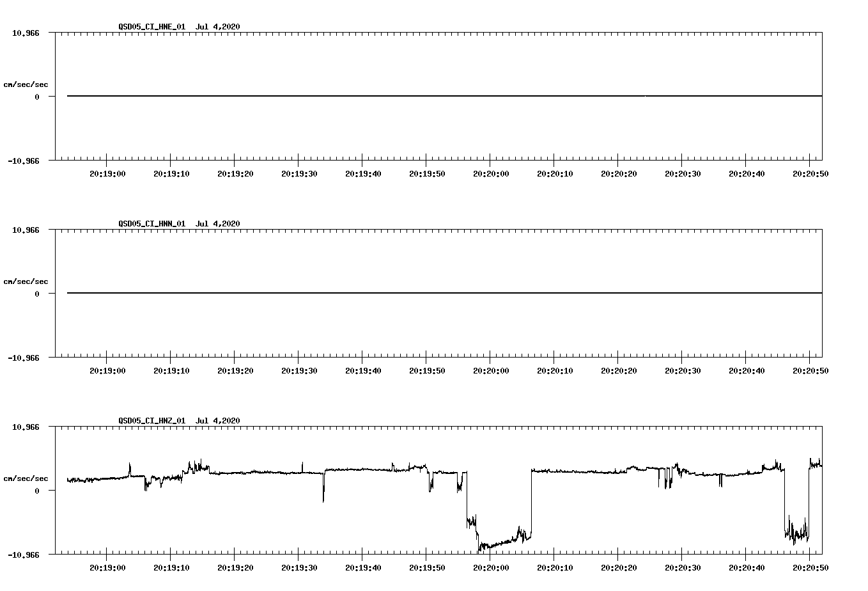Click the cm/sec/sec unit label of HNN plot
The width and height of the screenshot is (868, 591).
(26, 281)
